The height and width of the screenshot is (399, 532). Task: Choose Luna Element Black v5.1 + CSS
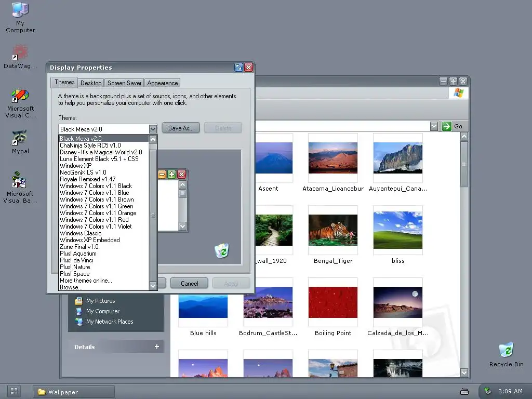(x=103, y=159)
